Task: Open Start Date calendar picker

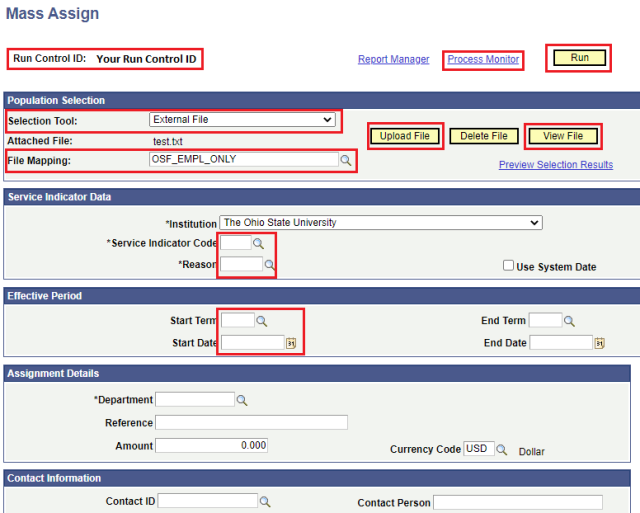Action: click(x=291, y=343)
